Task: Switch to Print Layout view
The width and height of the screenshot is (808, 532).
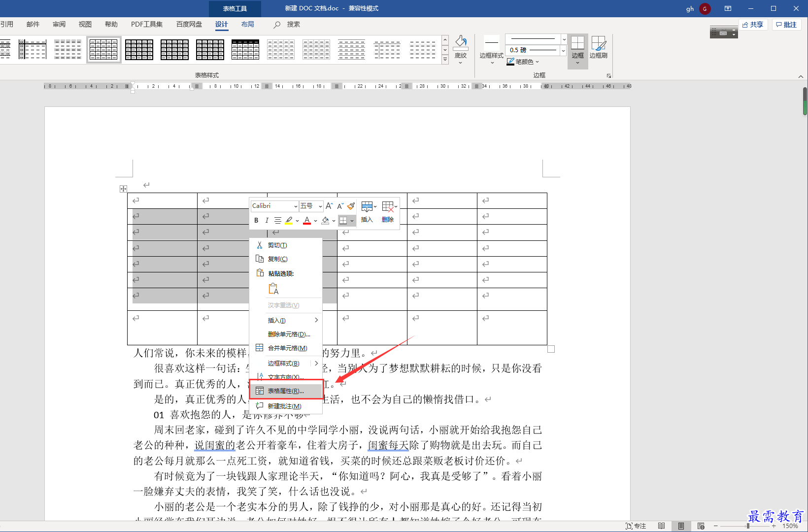Action: pyautogui.click(x=681, y=526)
